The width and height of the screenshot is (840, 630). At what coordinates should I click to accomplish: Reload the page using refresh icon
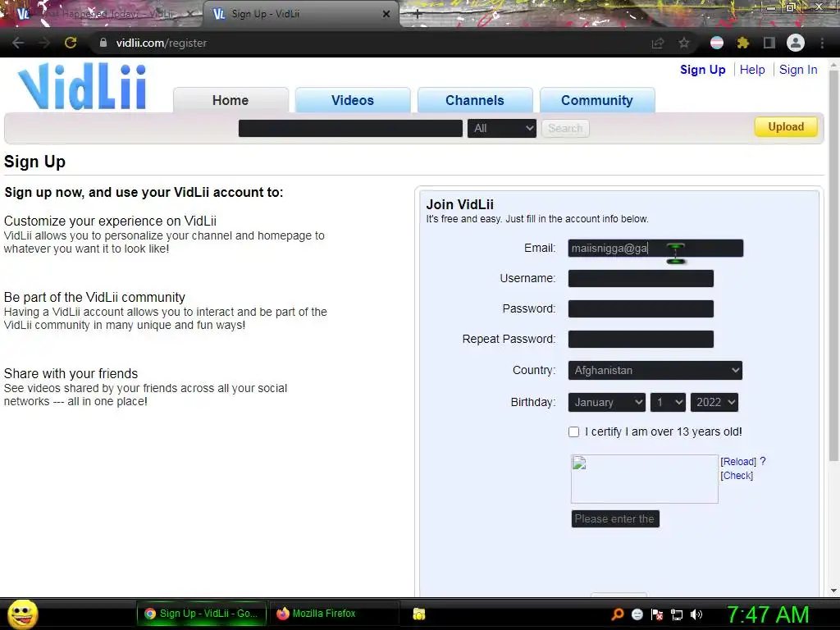click(71, 43)
